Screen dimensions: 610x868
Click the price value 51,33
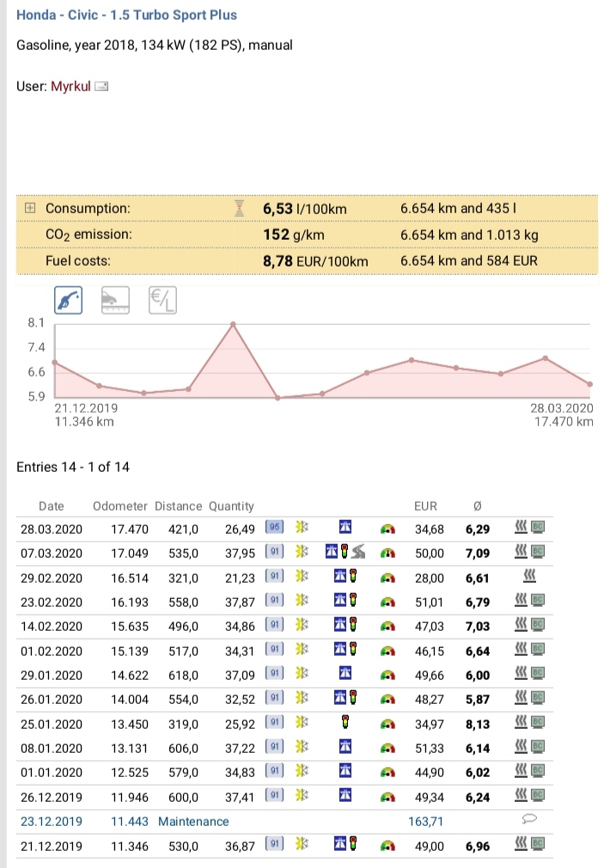(x=430, y=749)
